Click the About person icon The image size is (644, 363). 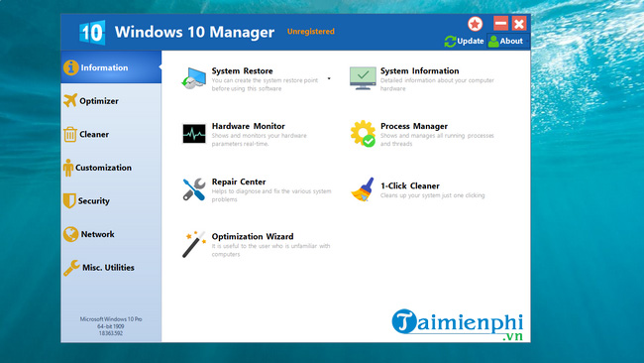[493, 41]
